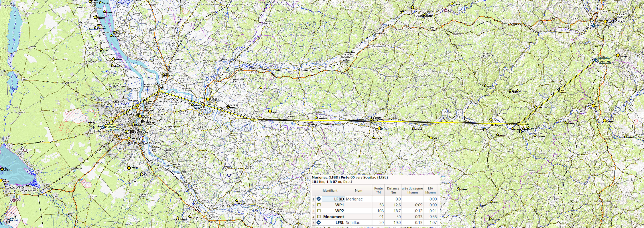Click the Phare star icon near Pauillac
Screen dimensions: 644x228
104,12
